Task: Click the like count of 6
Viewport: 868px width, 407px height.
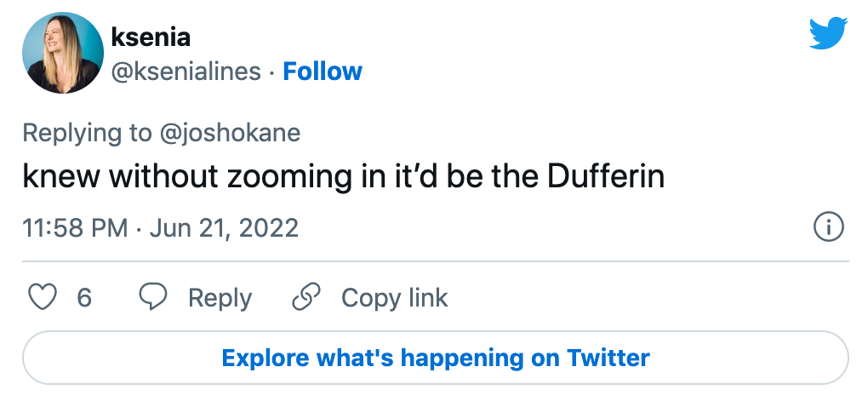Action: (84, 297)
